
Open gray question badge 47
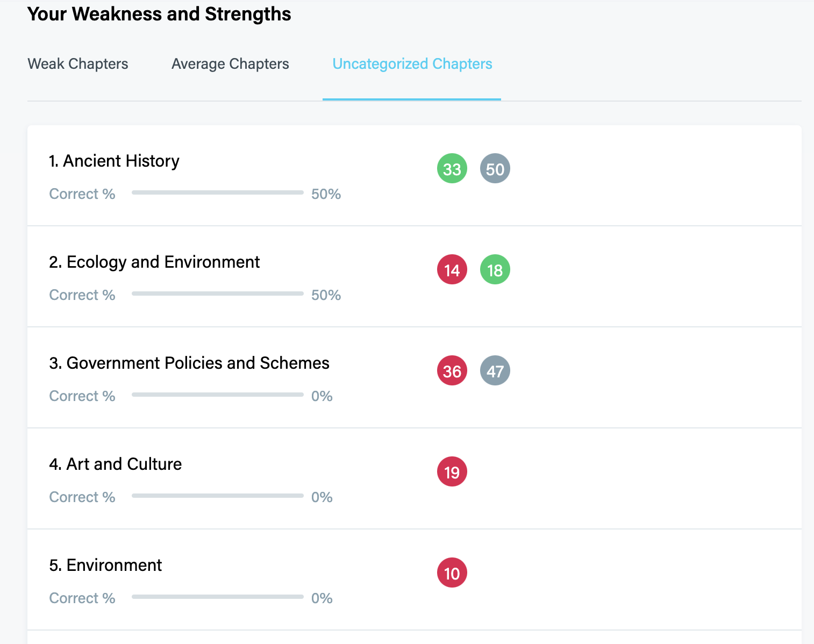[495, 371]
